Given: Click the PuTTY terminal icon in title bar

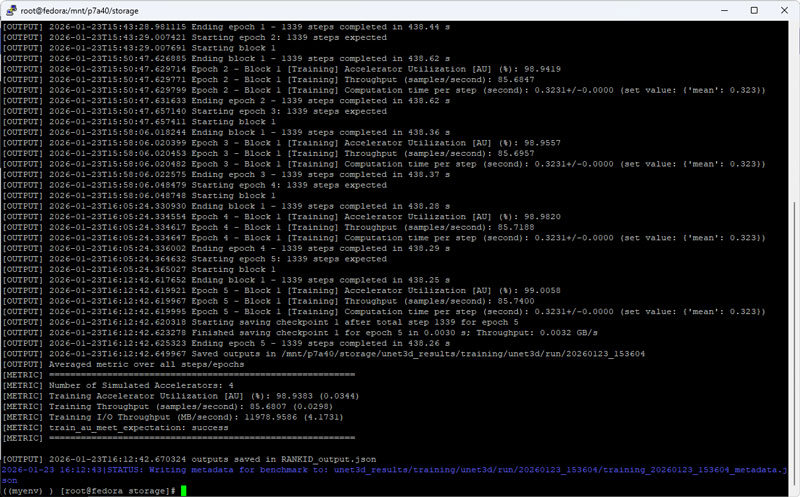Looking at the screenshot, I should [12, 11].
